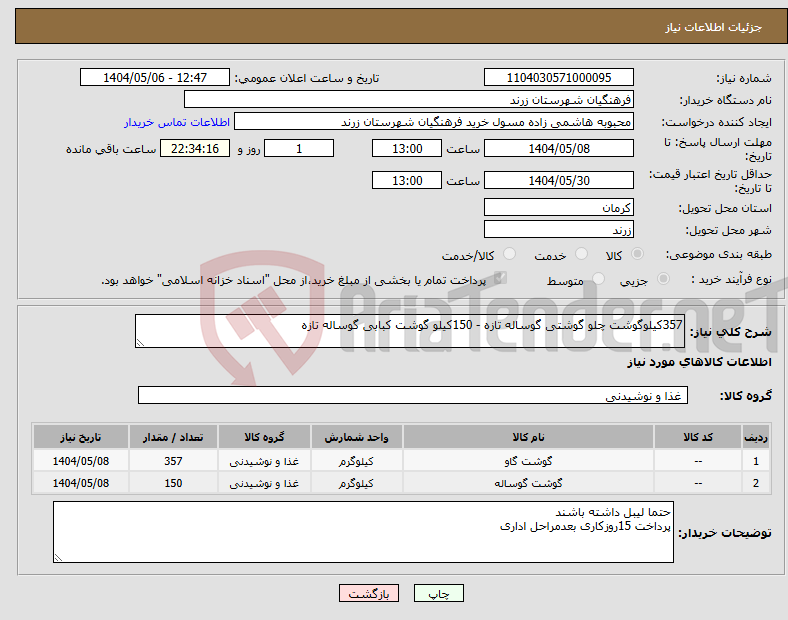Screen dimensions: 788x620
Task: Click the need date cell of row 2
Action: (80, 483)
